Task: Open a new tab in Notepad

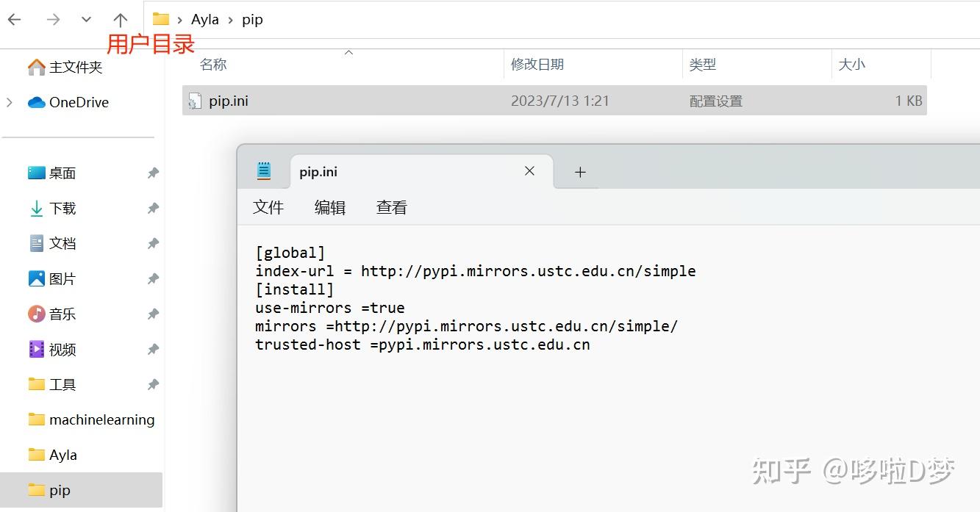Action: 580,171
